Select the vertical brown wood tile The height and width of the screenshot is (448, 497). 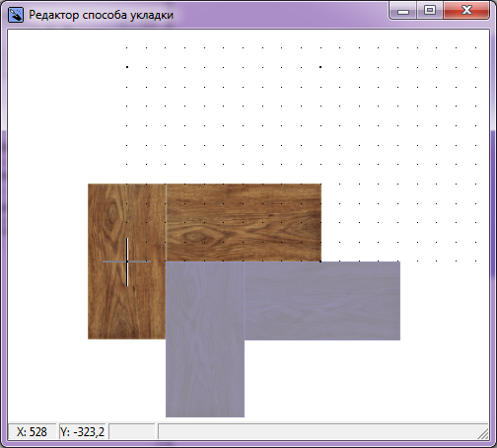tap(126, 261)
